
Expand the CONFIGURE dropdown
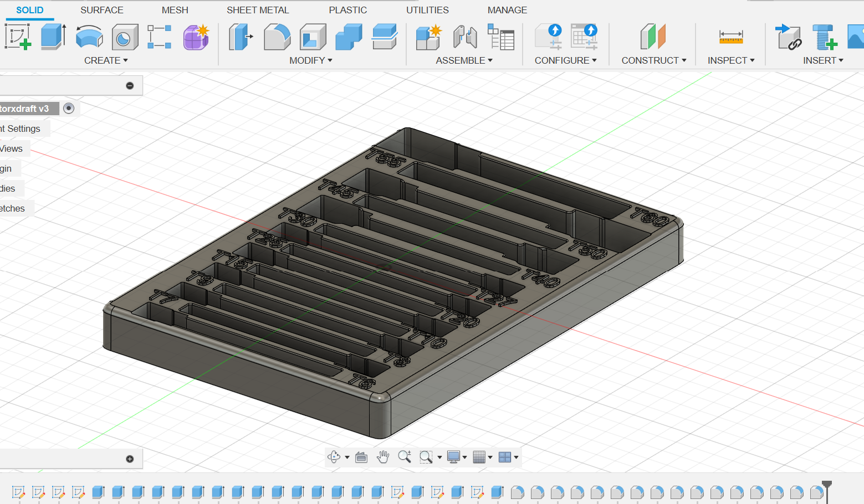pyautogui.click(x=566, y=60)
